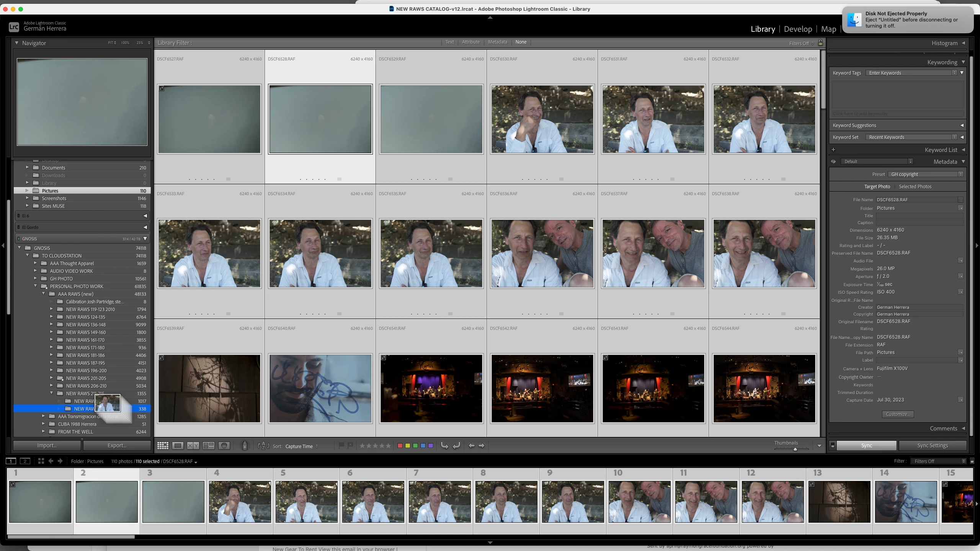The height and width of the screenshot is (551, 980).
Task: Open Survey view icon
Action: pos(209,445)
